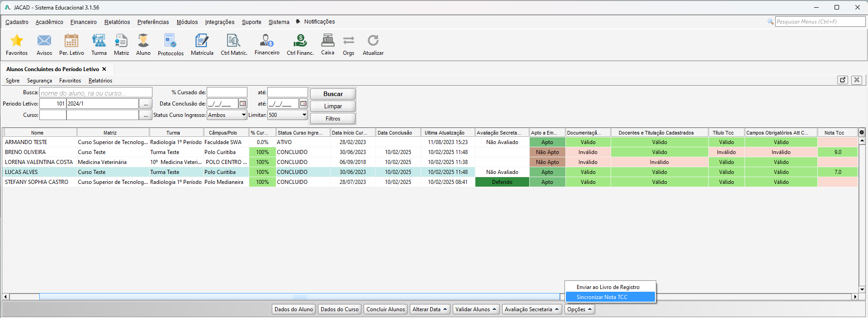Click the Deferido status cell

502,182
